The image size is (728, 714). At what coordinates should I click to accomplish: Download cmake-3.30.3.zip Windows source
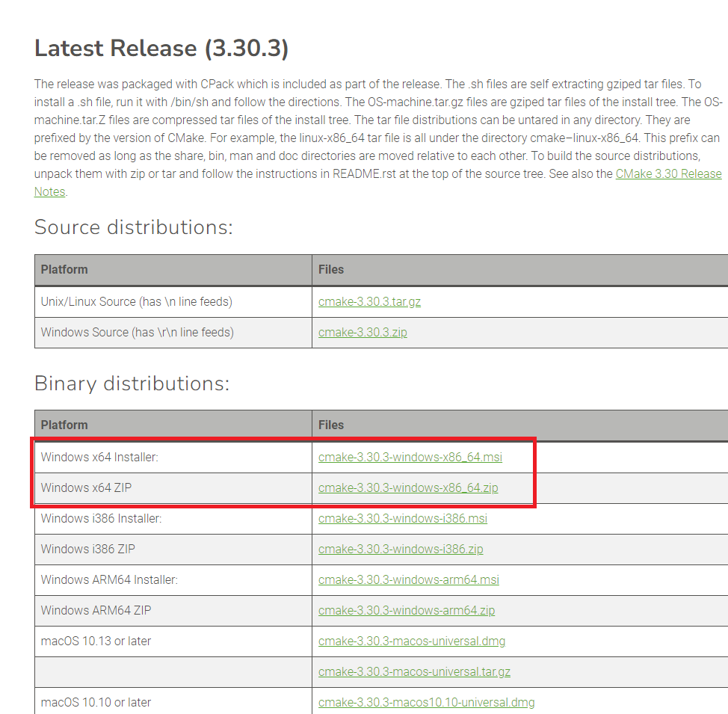[x=363, y=332]
